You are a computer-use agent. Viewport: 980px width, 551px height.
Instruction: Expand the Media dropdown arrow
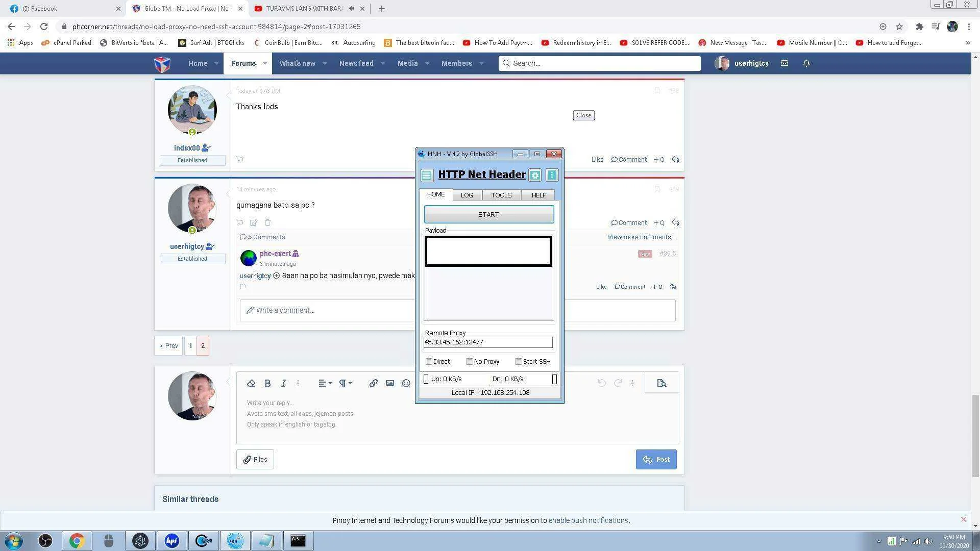(x=427, y=64)
